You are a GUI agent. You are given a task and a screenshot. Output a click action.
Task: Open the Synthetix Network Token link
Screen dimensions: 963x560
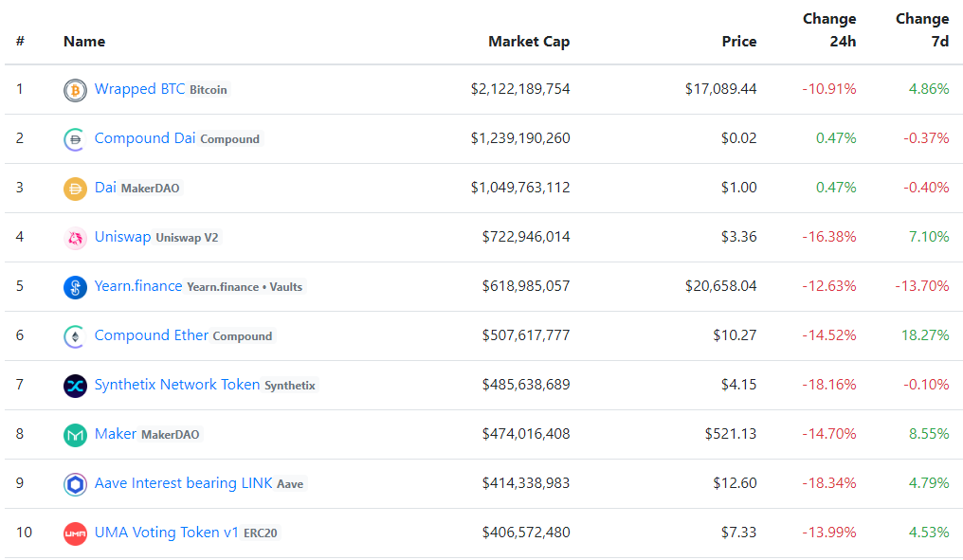pos(176,385)
